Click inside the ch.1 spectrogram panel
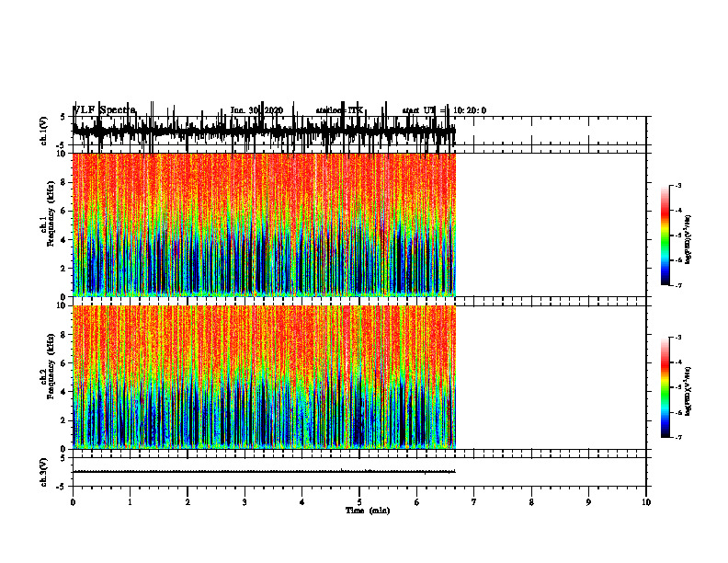This screenshot has height=563, width=728. pyautogui.click(x=264, y=224)
